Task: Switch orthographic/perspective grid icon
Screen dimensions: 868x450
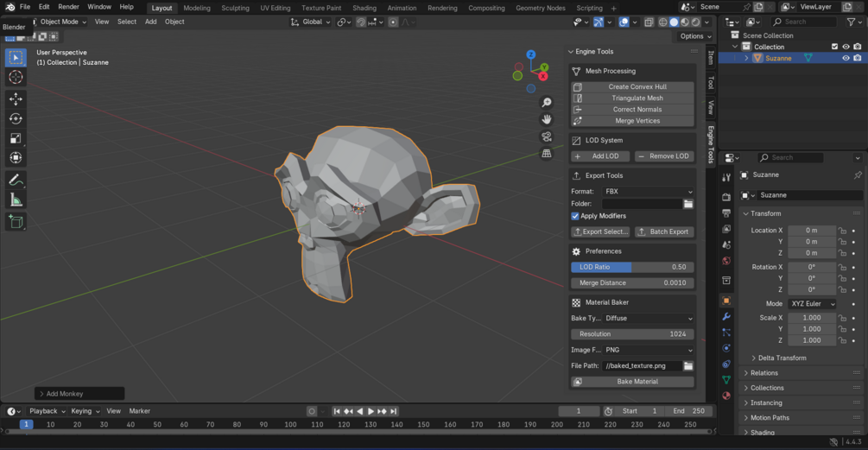Action: [547, 154]
